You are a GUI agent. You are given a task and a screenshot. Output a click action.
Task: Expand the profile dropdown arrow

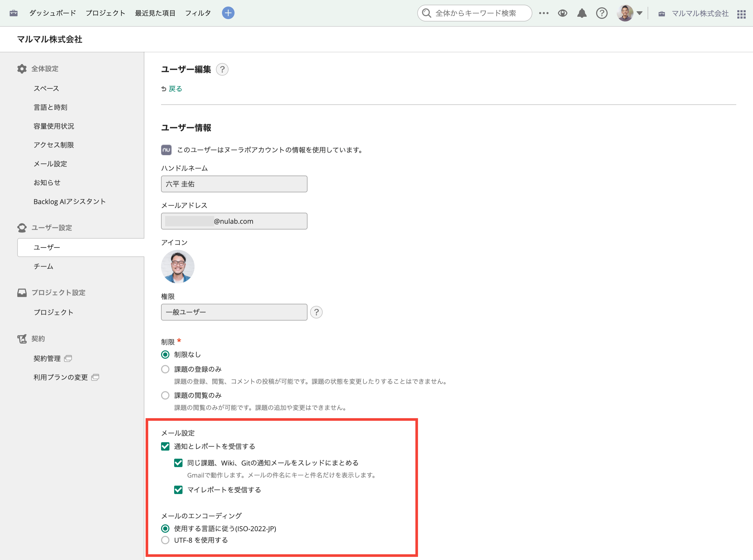(x=640, y=13)
